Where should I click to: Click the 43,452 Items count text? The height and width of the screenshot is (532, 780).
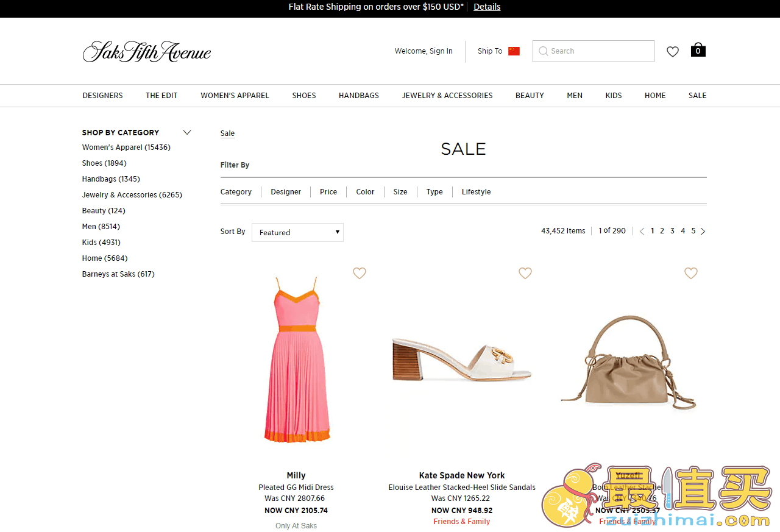(x=563, y=231)
